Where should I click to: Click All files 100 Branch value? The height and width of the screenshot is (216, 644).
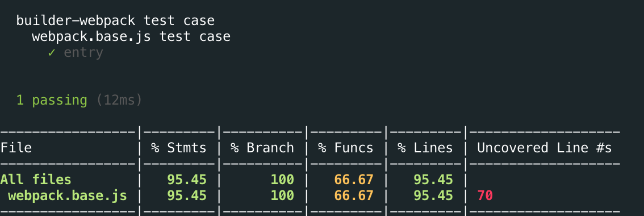click(282, 180)
